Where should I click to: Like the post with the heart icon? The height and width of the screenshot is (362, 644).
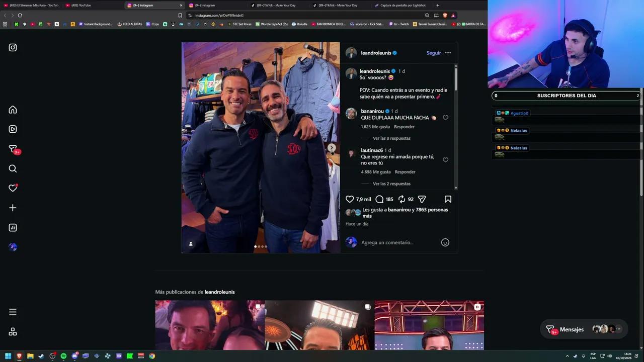coord(350,199)
